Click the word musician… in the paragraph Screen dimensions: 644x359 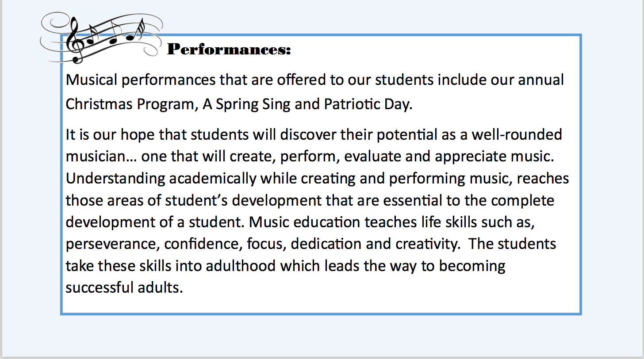click(101, 156)
